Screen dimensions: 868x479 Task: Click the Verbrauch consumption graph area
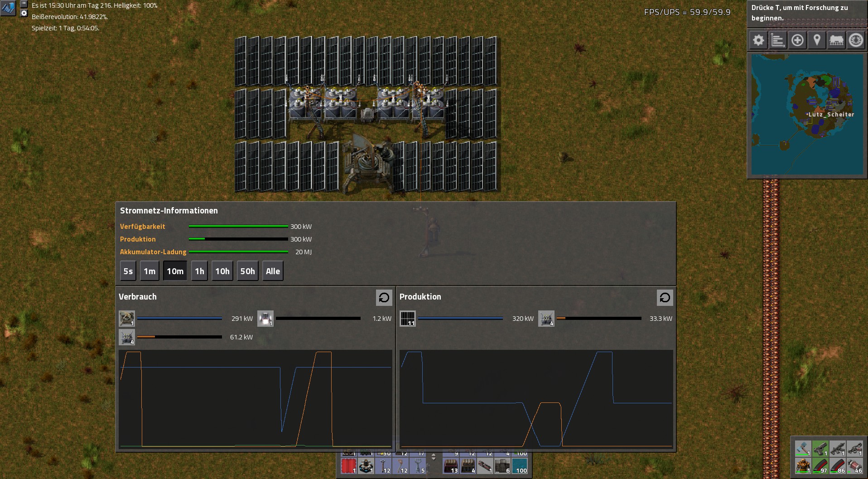[x=256, y=399]
